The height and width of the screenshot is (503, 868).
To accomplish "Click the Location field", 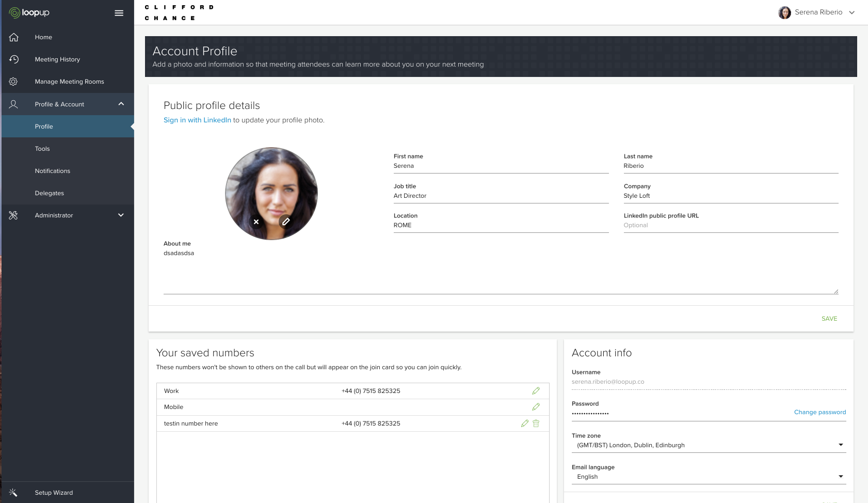I will pos(501,226).
